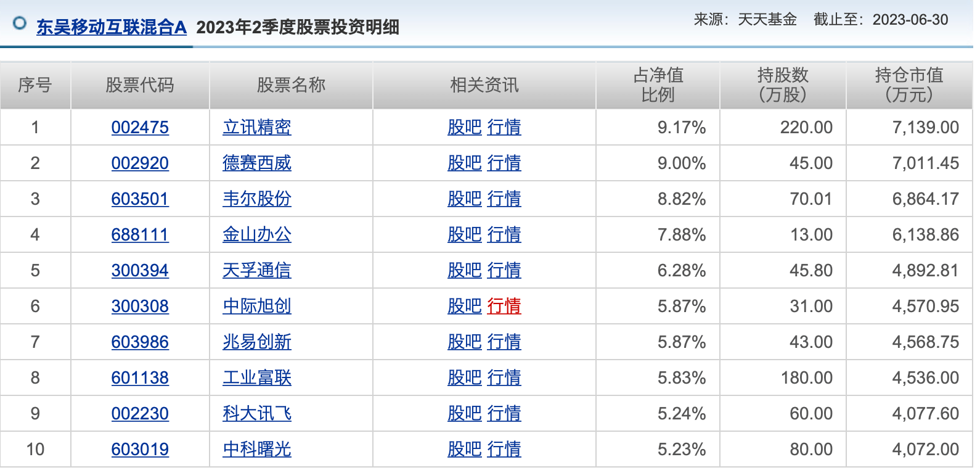
Task: Open stock code 603986 link
Action: click(140, 342)
